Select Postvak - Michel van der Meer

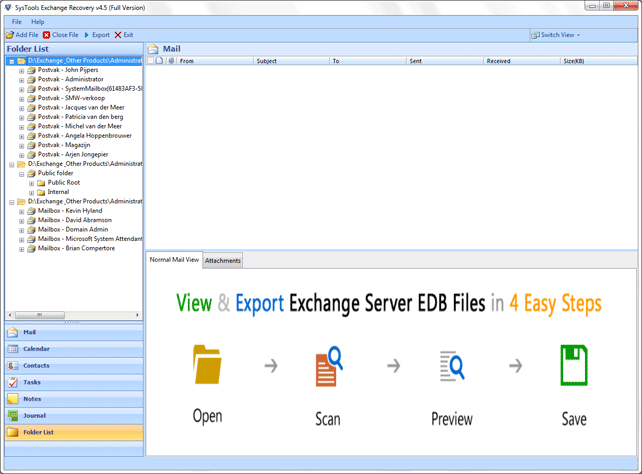(x=80, y=126)
